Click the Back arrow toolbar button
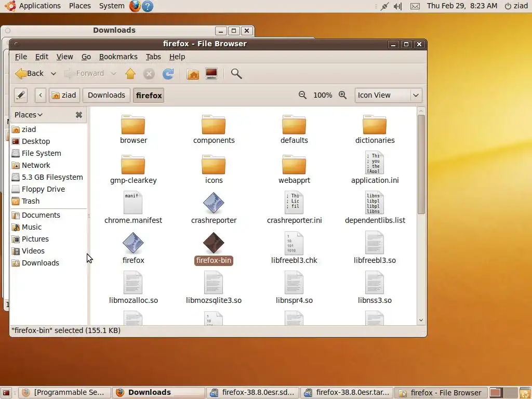This screenshot has width=532, height=399. tap(29, 73)
